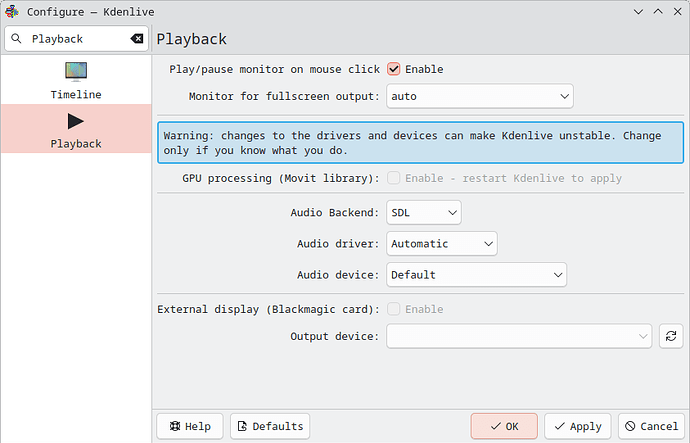Open the Audio driver Automatic dropdown
This screenshot has width=690, height=443.
pos(442,244)
